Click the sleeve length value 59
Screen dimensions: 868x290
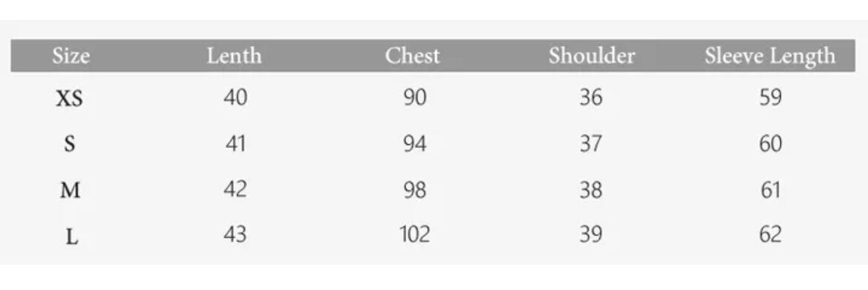(x=770, y=98)
